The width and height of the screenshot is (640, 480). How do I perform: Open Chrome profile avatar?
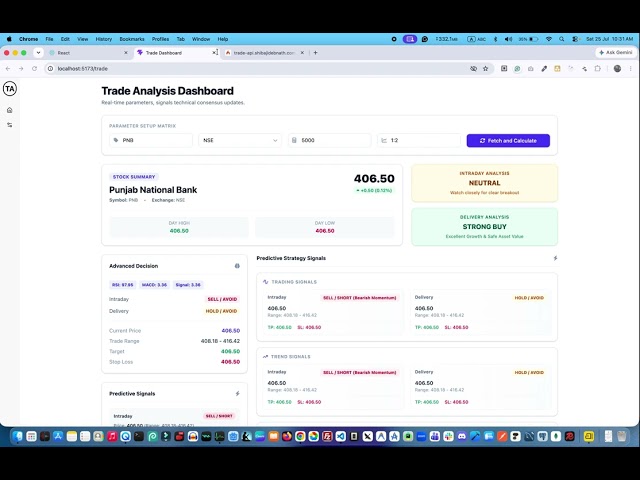pyautogui.click(x=617, y=69)
